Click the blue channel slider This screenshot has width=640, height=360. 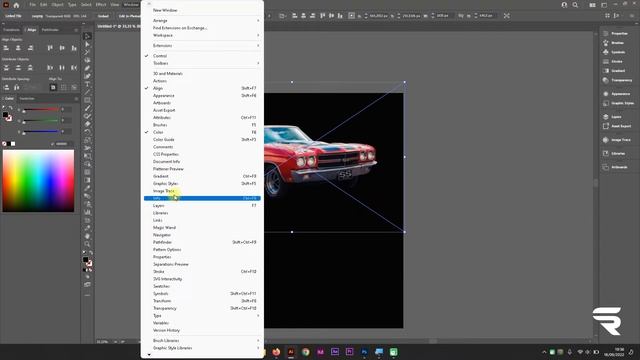[x=41, y=131]
